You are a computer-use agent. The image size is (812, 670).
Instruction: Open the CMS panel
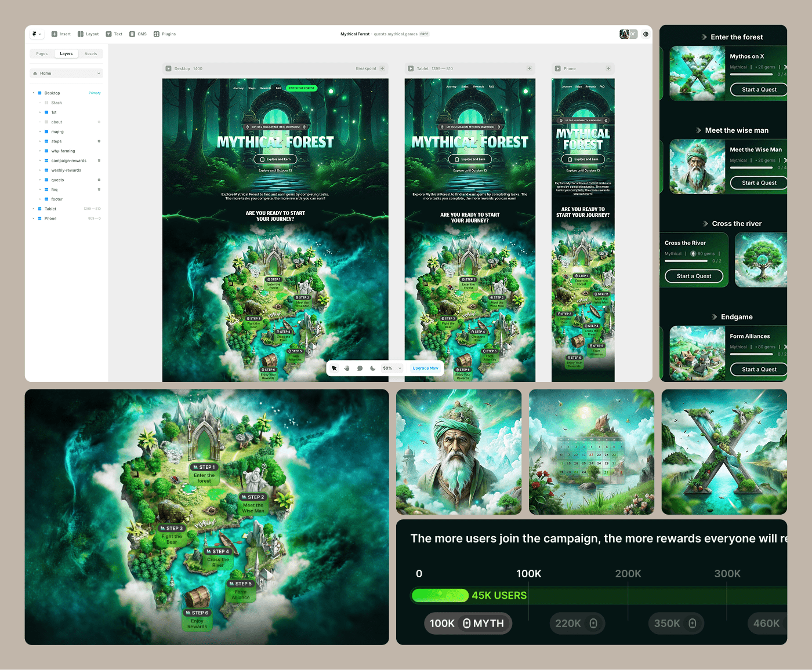point(138,34)
